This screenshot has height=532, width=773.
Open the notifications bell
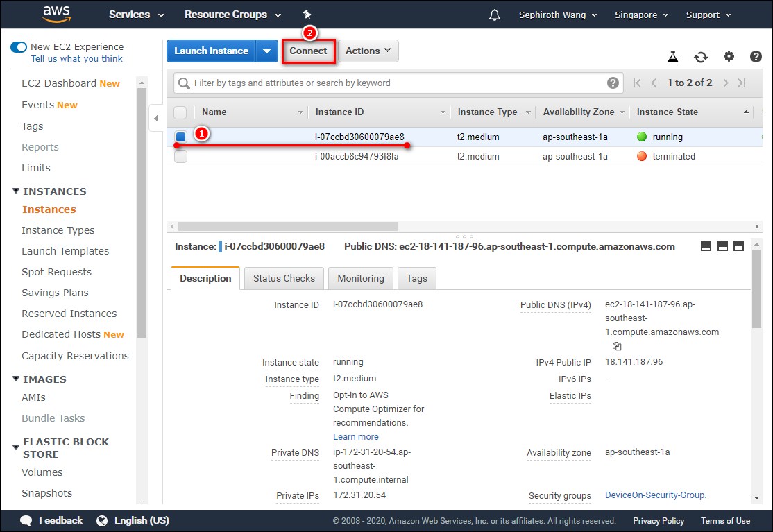[x=495, y=15]
